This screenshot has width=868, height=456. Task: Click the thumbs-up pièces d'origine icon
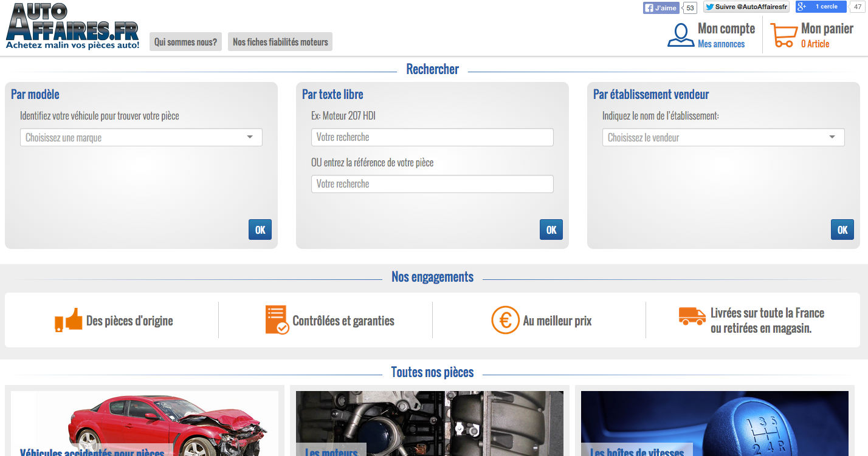point(68,320)
